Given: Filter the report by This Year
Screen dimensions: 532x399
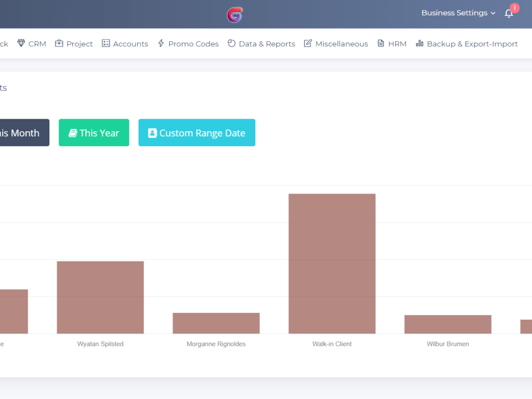Looking at the screenshot, I should (94, 132).
